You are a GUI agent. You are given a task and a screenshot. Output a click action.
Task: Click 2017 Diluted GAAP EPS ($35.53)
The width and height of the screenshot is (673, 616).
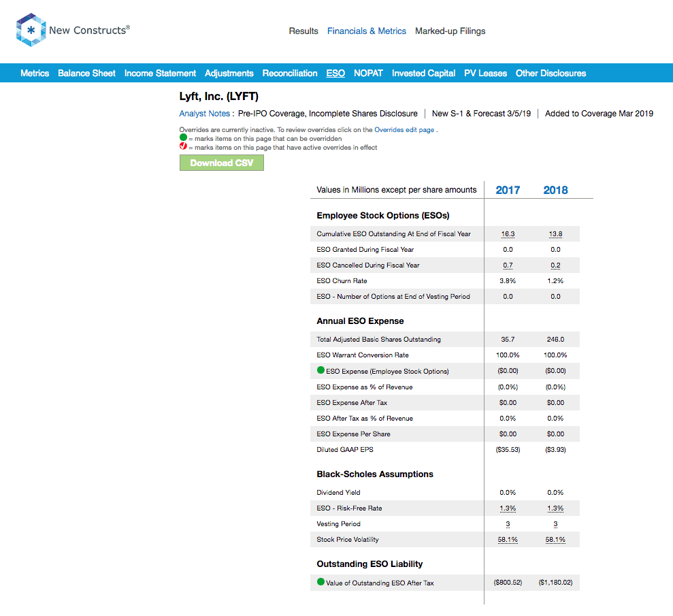(508, 449)
